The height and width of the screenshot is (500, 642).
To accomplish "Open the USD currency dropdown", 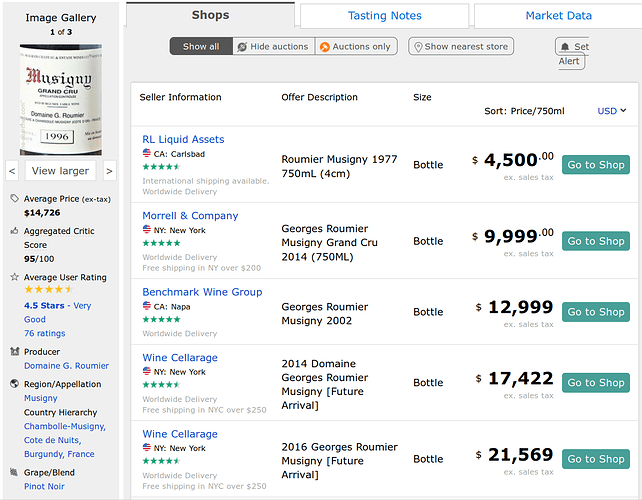I will click(x=611, y=111).
